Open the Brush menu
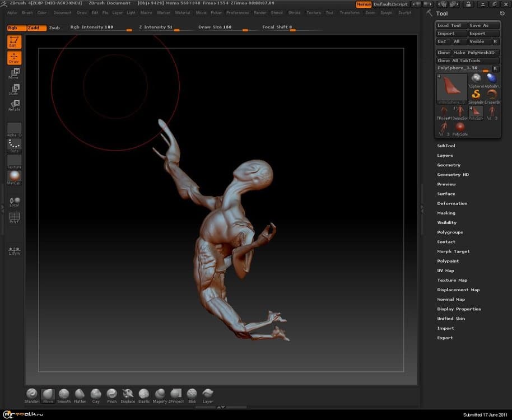Image resolution: width=512 pixels, height=420 pixels. (27, 12)
